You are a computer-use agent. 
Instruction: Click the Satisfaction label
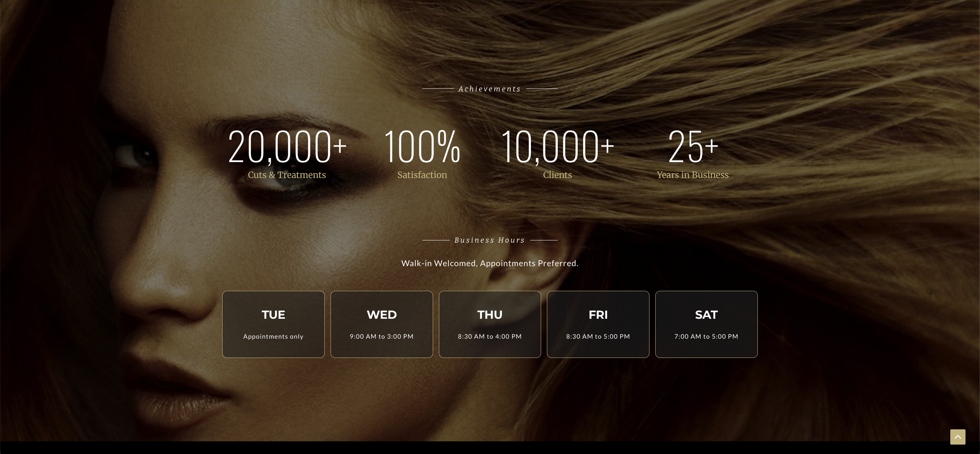[422, 175]
